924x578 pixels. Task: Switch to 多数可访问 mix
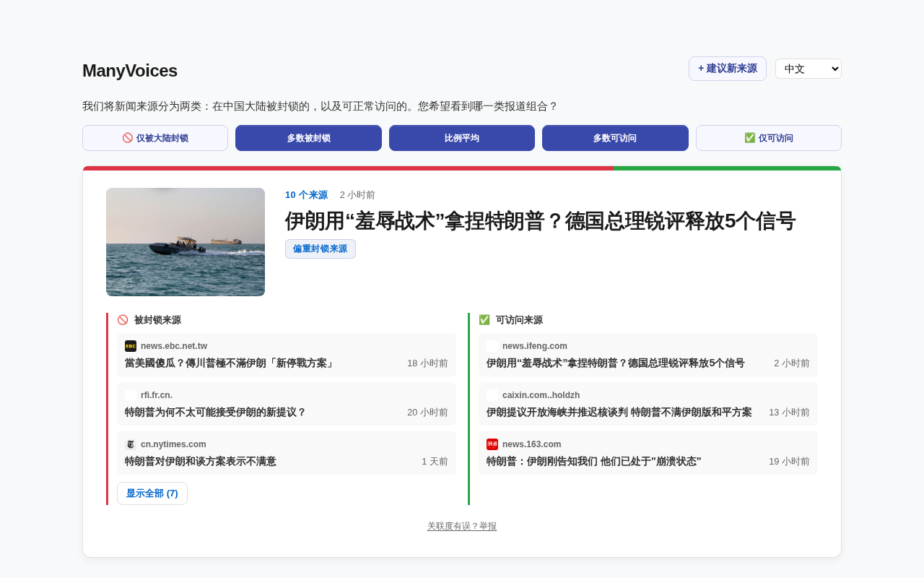pyautogui.click(x=615, y=138)
